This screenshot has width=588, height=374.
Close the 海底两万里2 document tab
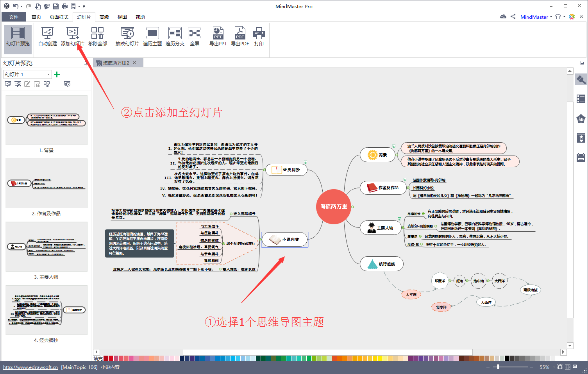(x=134, y=63)
